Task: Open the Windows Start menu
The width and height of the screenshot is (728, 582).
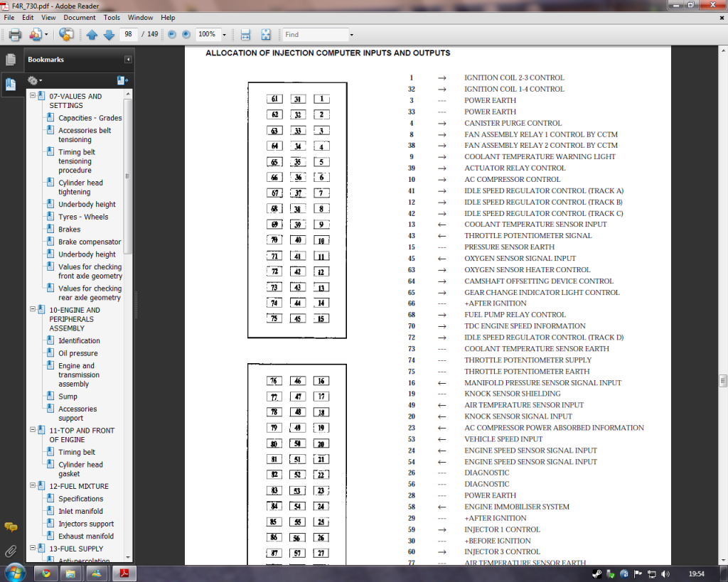Action: (x=15, y=573)
